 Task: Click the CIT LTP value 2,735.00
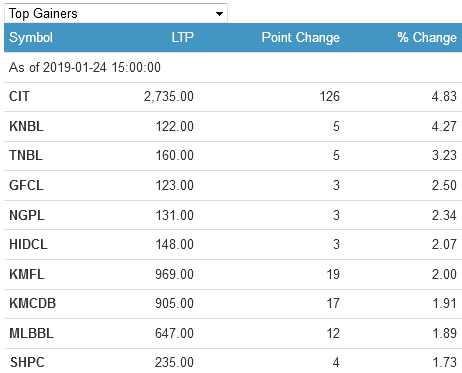(169, 96)
